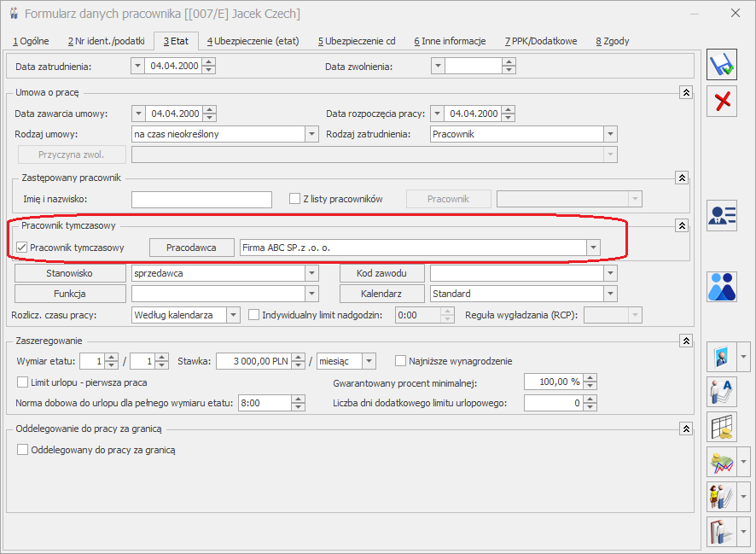This screenshot has height=554, width=756.
Task: Open the Rodzaj zatrudnienia dropdown
Action: (610, 134)
